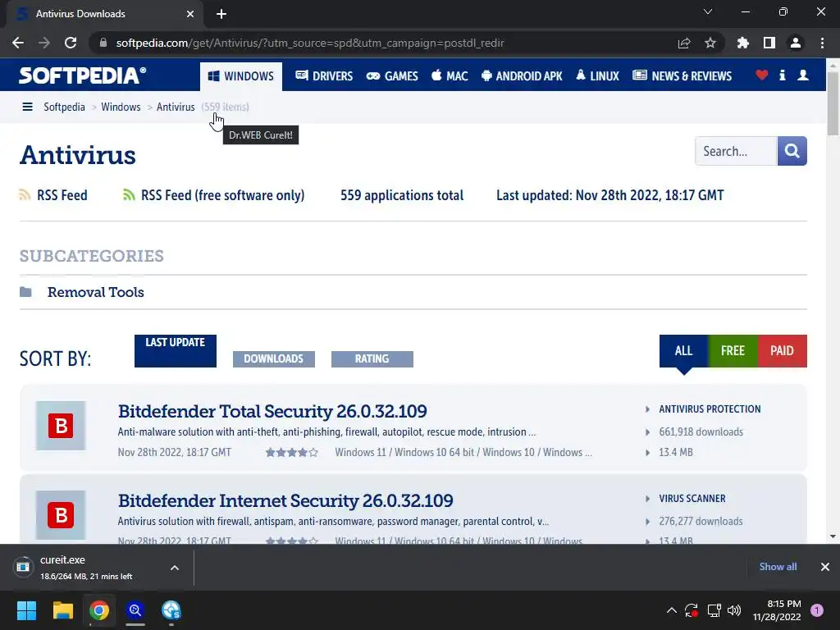Submit search with magnifier button
Screen dimensions: 840x630
click(x=792, y=151)
